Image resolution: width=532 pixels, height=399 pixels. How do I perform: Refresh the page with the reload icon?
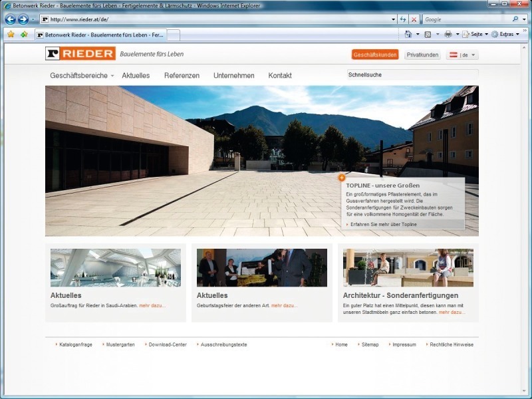[x=403, y=19]
